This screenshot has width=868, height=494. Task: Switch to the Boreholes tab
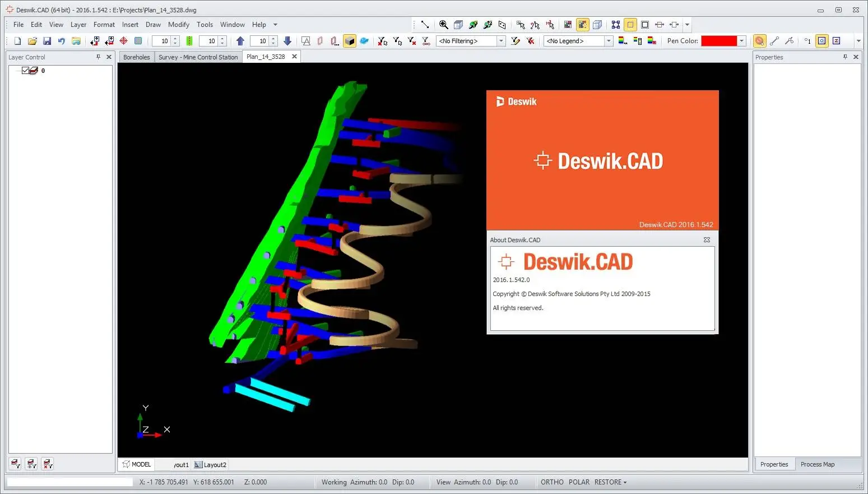(x=137, y=57)
